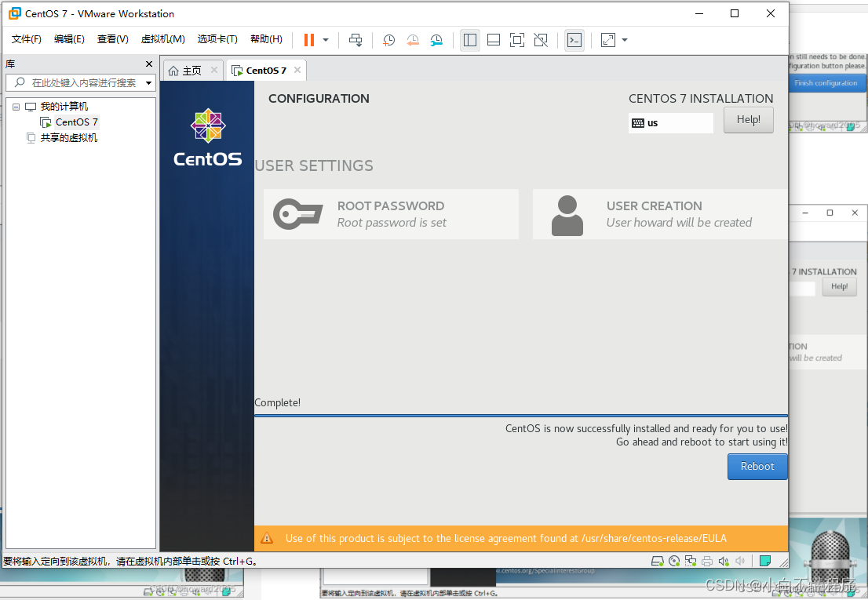Send Ctrl+Alt+Del to the virtual machine

(x=356, y=40)
